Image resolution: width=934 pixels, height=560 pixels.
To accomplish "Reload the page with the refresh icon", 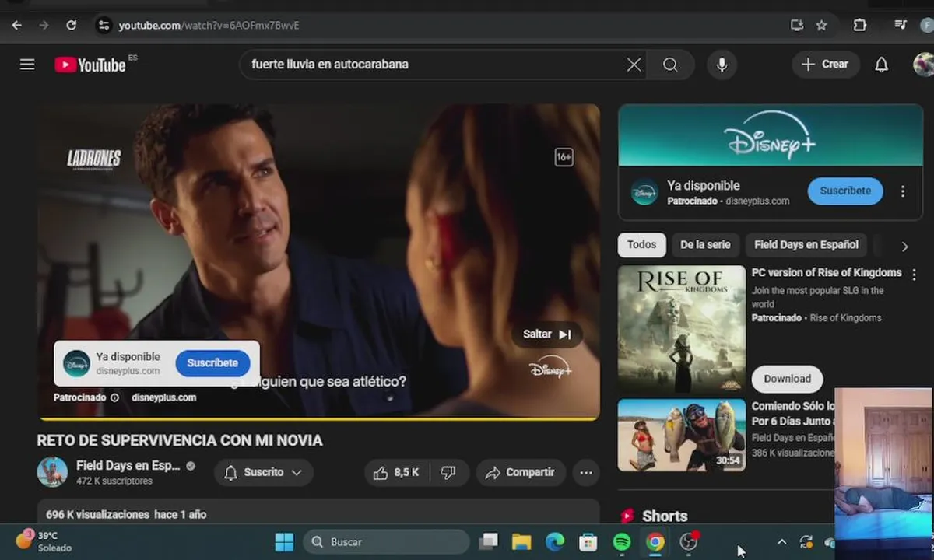I will pyautogui.click(x=71, y=25).
